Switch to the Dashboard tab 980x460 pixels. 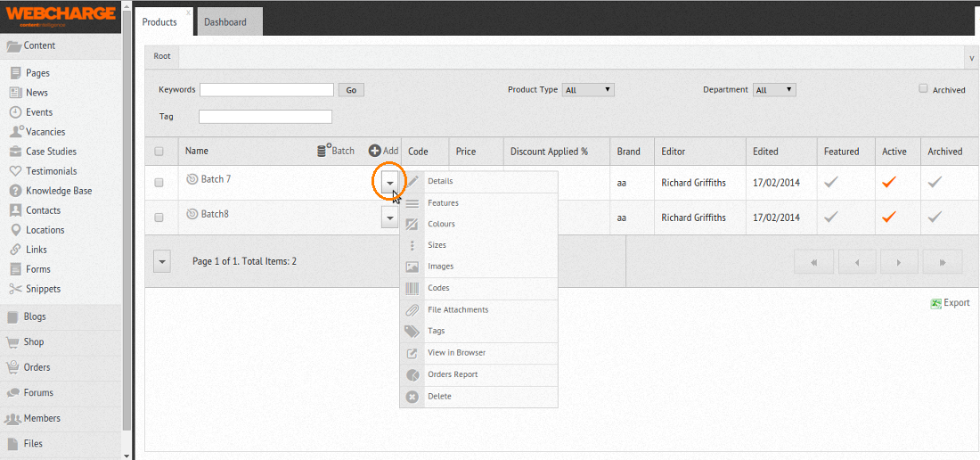click(x=225, y=22)
